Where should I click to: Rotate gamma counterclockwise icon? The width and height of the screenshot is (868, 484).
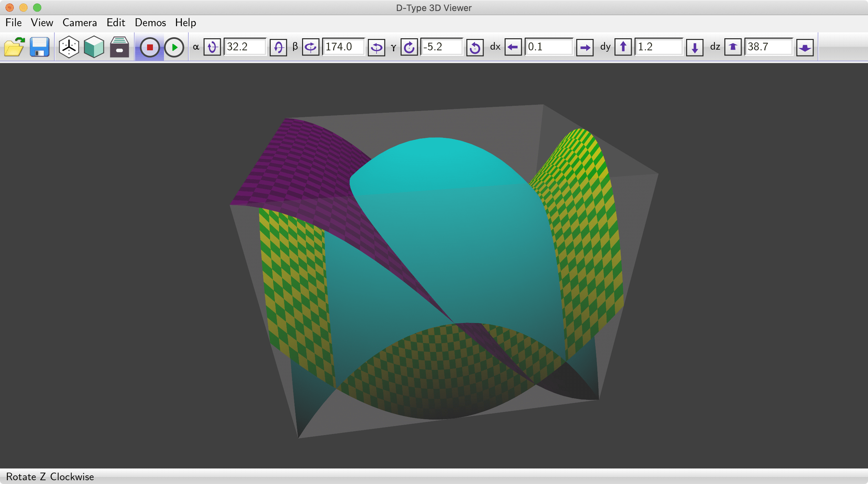tap(475, 47)
